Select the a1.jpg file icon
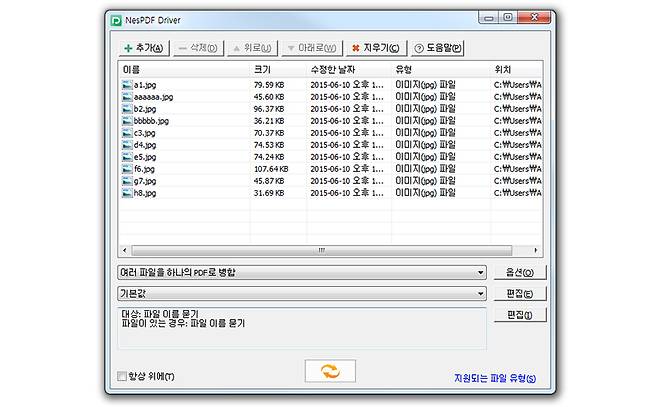The height and width of the screenshot is (407, 658). 127,85
